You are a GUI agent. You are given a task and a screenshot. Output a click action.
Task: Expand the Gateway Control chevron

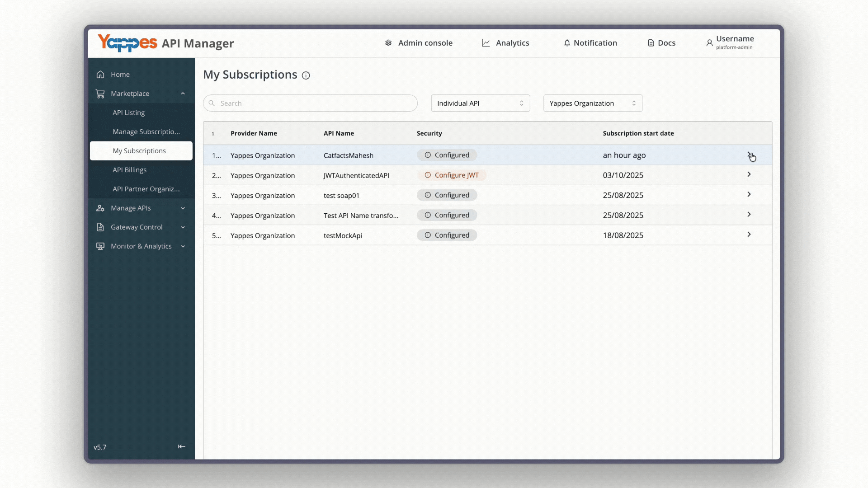click(x=183, y=227)
